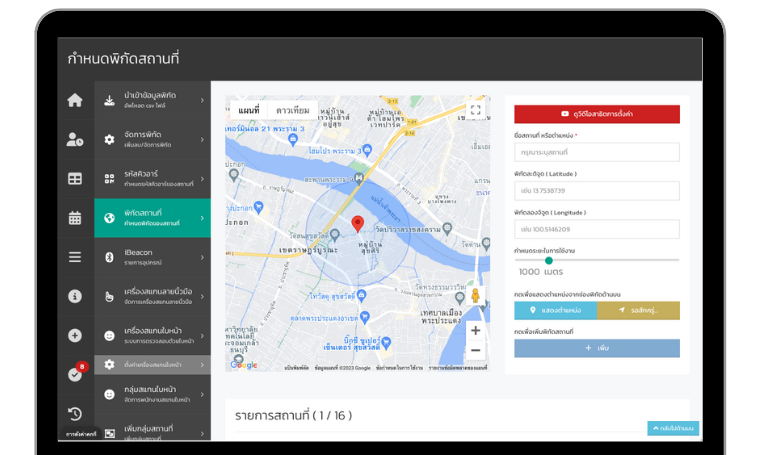Open the info circle icon in left rail
This screenshot has height=455, width=760.
[x=75, y=296]
